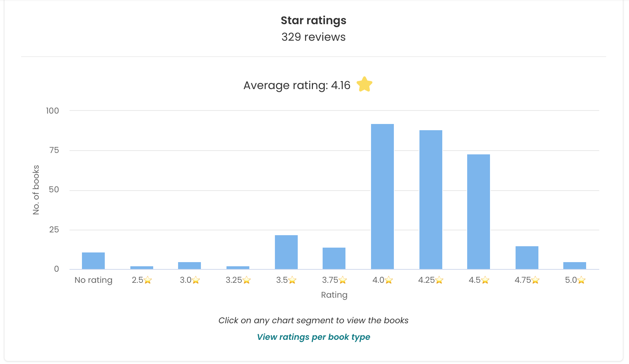Click the star icon beside 3.5 label
Viewport: 629px width, 364px height.
pyautogui.click(x=292, y=280)
